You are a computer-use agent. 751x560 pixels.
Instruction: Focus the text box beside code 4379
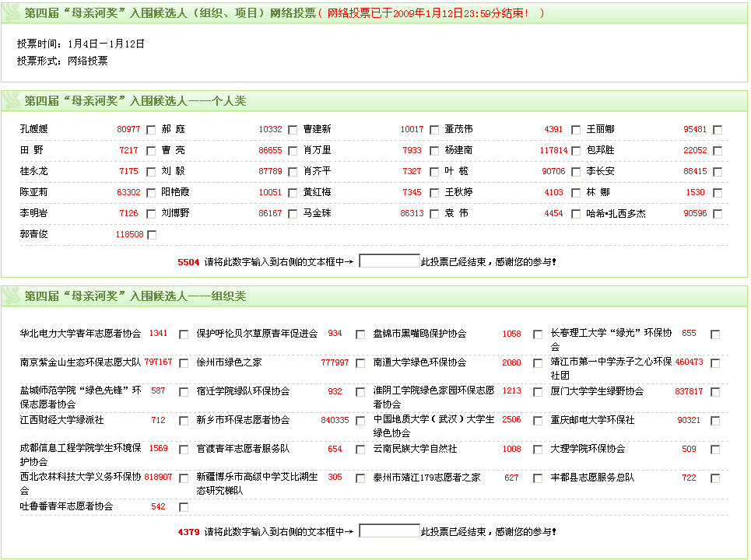[x=389, y=531]
